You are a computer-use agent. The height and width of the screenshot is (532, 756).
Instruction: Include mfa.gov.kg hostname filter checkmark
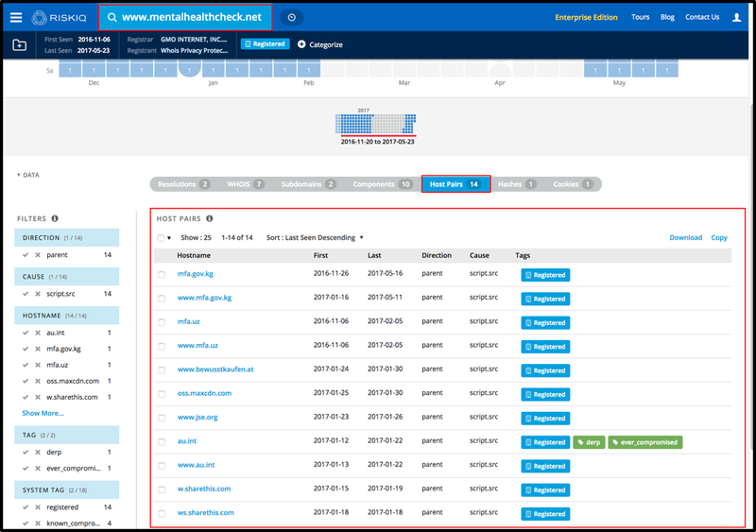(26, 349)
